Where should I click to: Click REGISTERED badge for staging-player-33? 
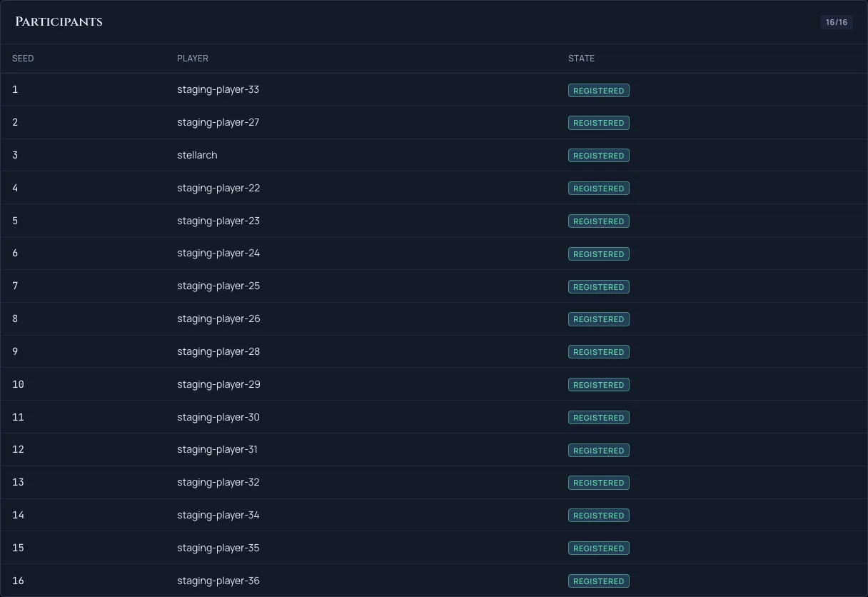pos(599,91)
